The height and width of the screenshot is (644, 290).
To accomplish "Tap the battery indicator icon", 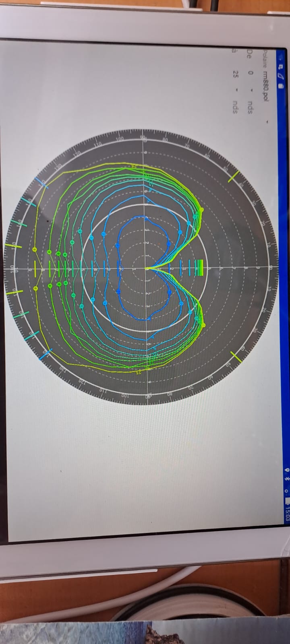I will click(x=287, y=501).
